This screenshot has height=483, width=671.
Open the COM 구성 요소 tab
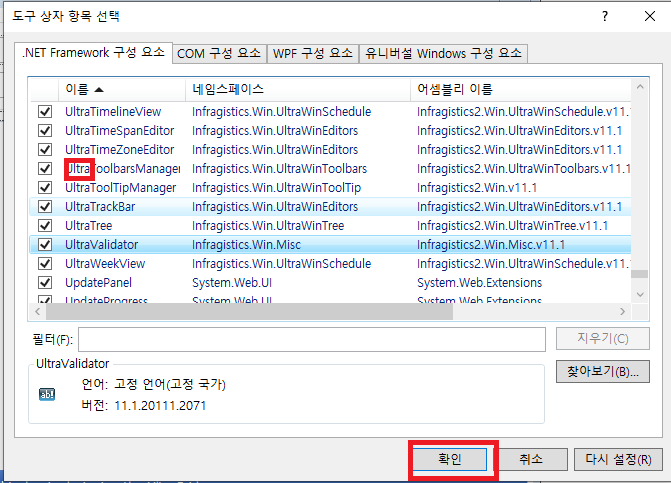pos(220,54)
